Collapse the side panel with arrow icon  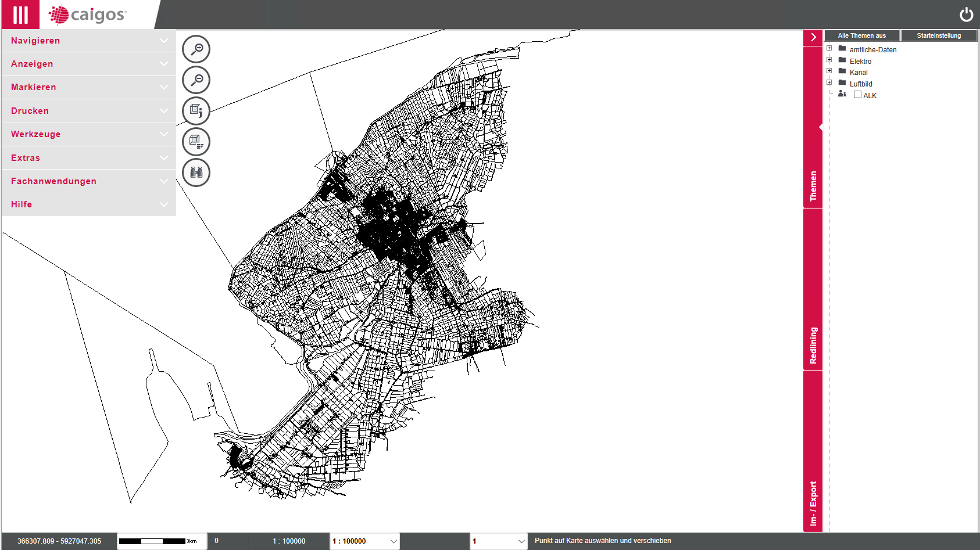coord(813,37)
